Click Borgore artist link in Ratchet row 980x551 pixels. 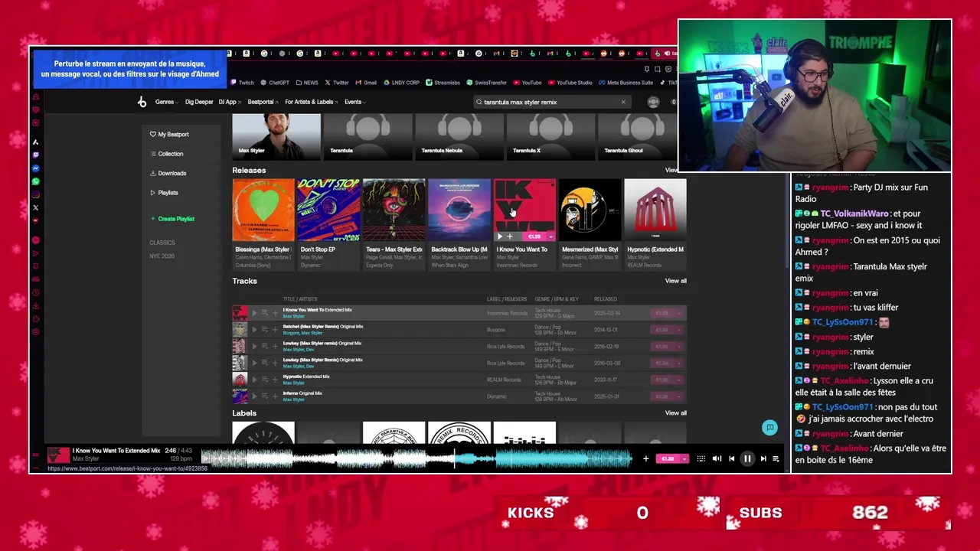click(x=290, y=333)
